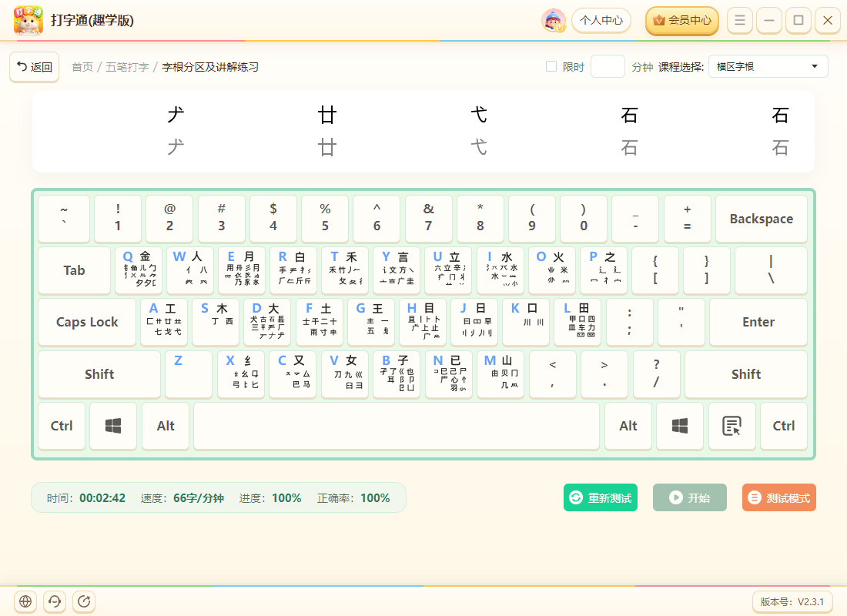Click the K 口 radical key
847x616 pixels.
click(526, 322)
